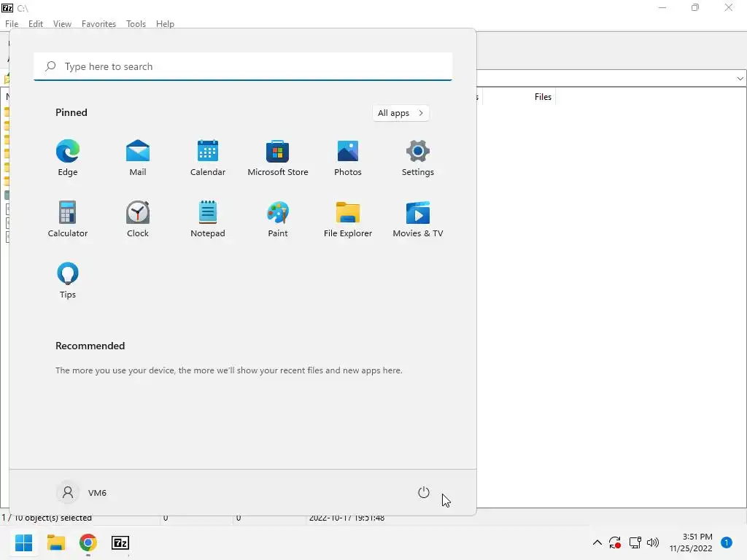Open the View menu in 7-Zip
The height and width of the screenshot is (560, 747).
pyautogui.click(x=63, y=24)
